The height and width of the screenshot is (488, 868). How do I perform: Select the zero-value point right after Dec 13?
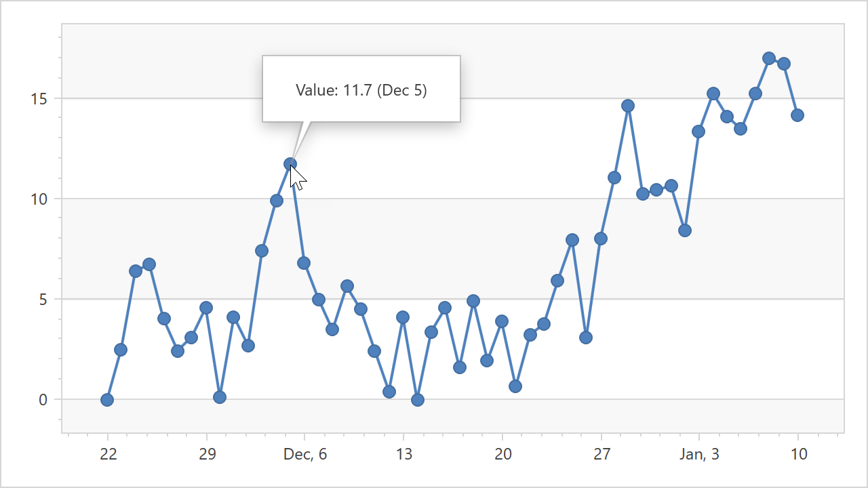point(418,400)
